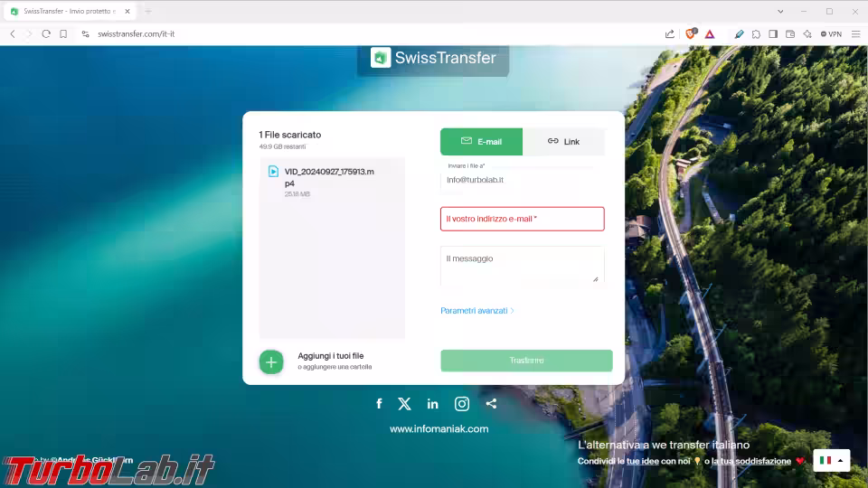
Task: Expand Parametri avanzati settings
Action: [477, 311]
